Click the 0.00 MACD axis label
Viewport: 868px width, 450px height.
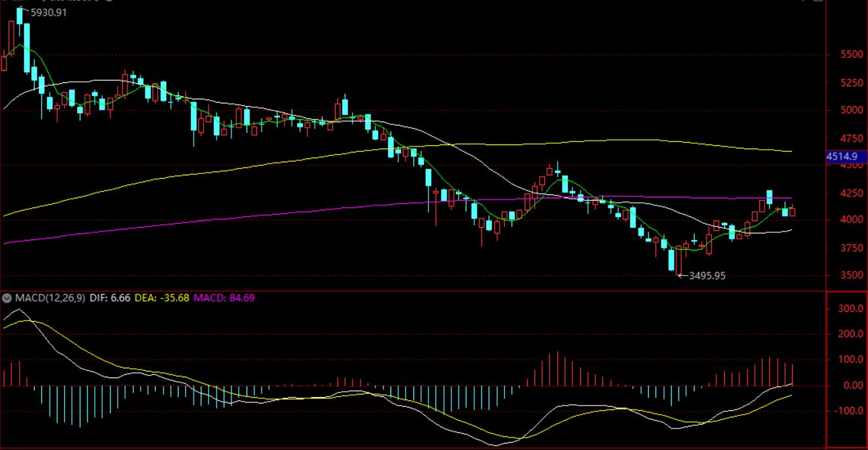(x=853, y=385)
